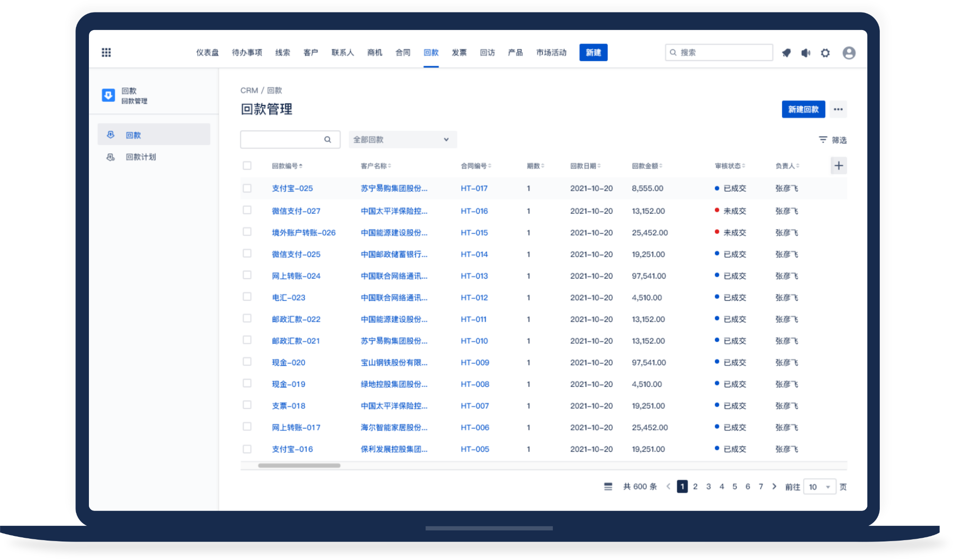Check the row 邮政汇款-022
Viewport: 953px width, 560px height.
[247, 318]
